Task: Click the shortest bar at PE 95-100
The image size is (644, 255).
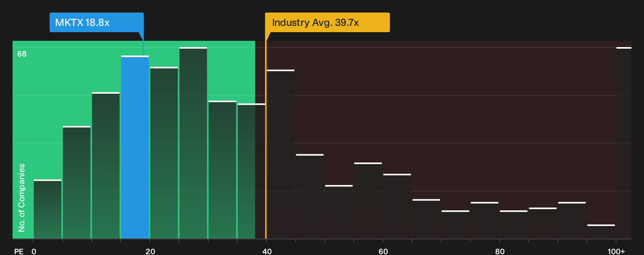Action: [601, 231]
